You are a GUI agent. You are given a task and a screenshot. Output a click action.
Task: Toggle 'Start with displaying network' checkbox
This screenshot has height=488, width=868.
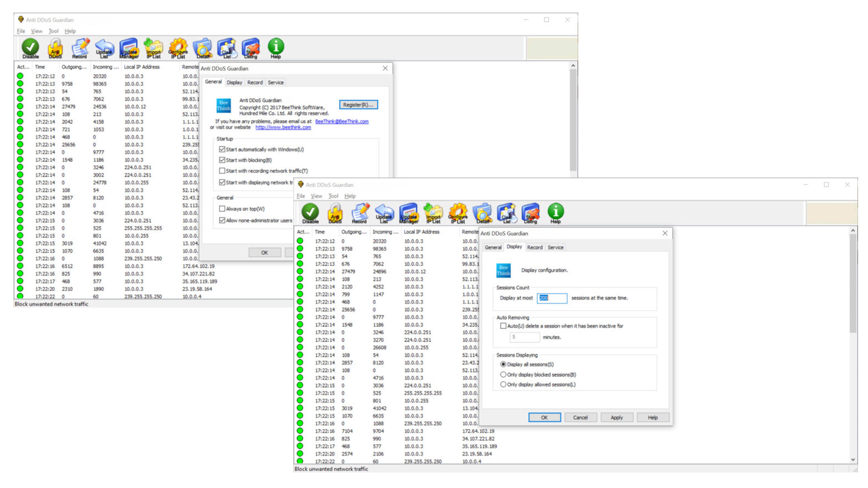pyautogui.click(x=222, y=183)
